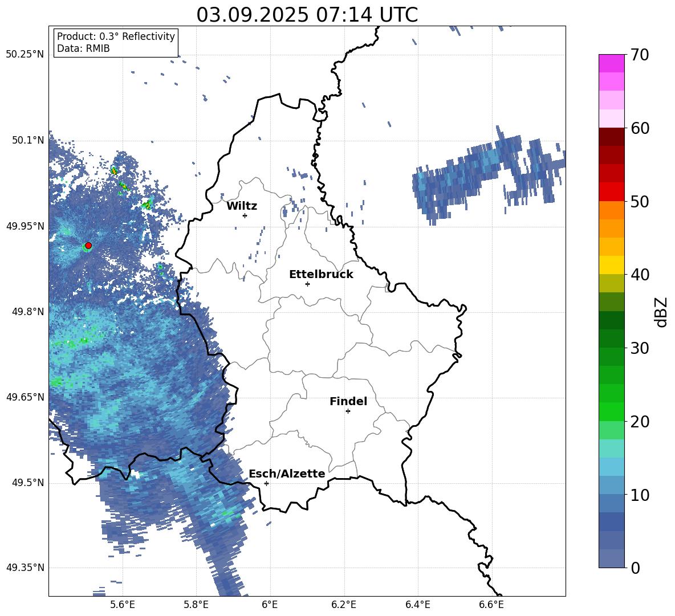Viewport: 675px width, 616px height.
Task: Click the 'Product: 0.3° Reflectivity' text
Action: pyautogui.click(x=116, y=36)
